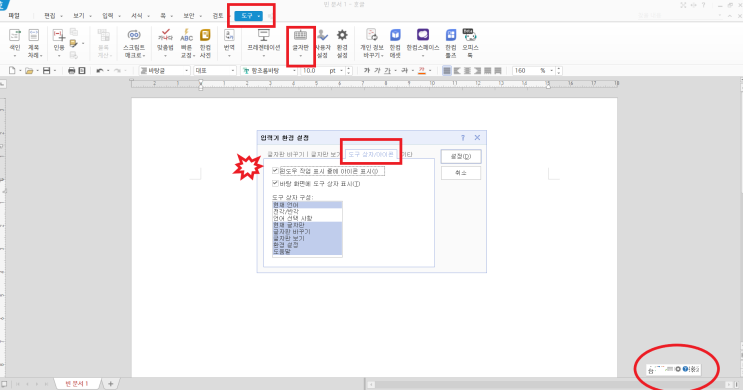Select 언어 선택 사항 in the list
743x390 pixels.
307,218
